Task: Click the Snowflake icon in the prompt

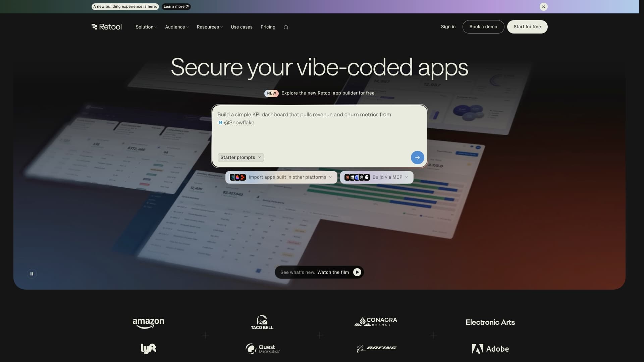Action: click(220, 123)
